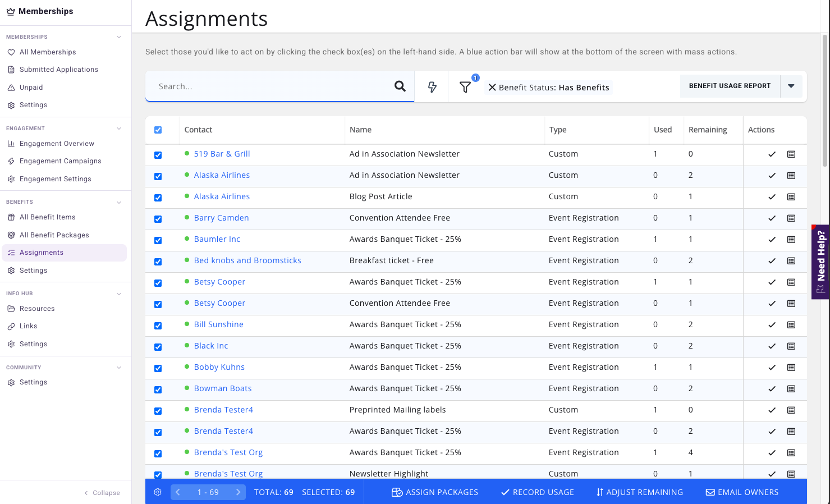
Task: Open usage log icon for 519 Bar & Grill
Action: 791,154
